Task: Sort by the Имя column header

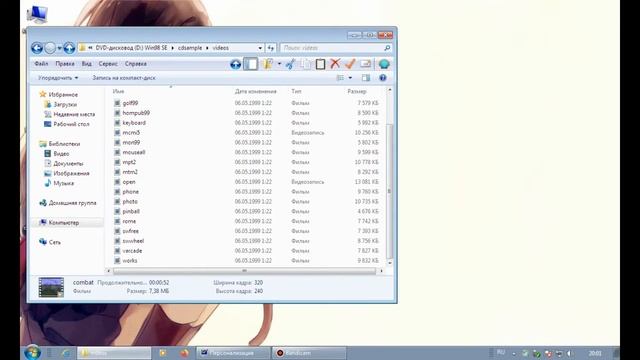Action: [x=118, y=91]
